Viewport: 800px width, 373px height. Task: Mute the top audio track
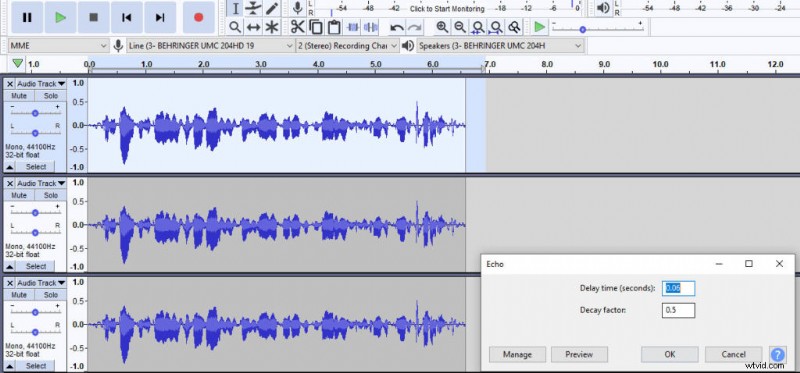[x=19, y=96]
